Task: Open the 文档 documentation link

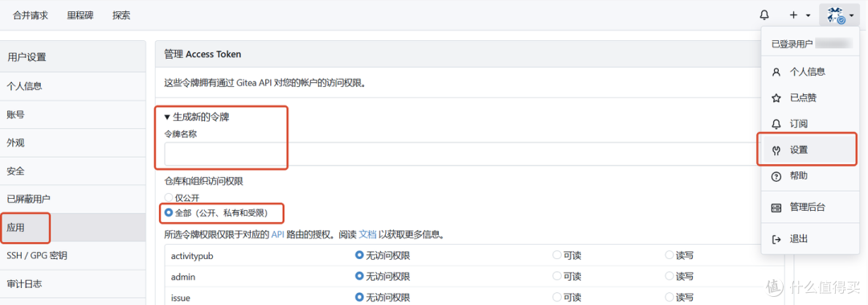Action: tap(367, 234)
